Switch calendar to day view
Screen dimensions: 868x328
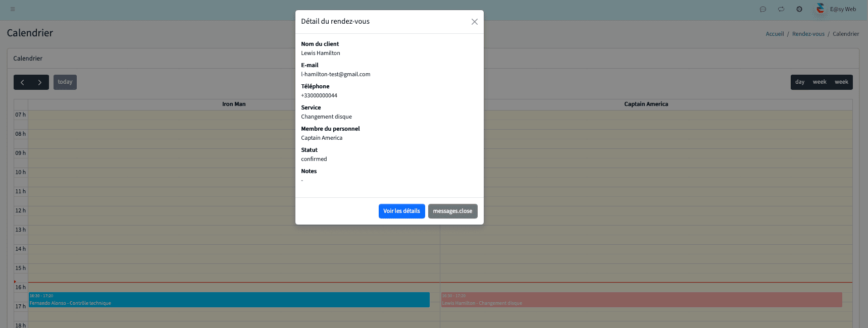800,82
